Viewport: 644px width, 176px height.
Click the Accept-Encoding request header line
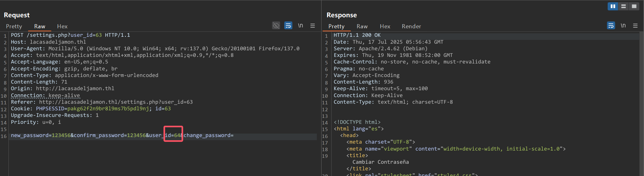coord(64,69)
